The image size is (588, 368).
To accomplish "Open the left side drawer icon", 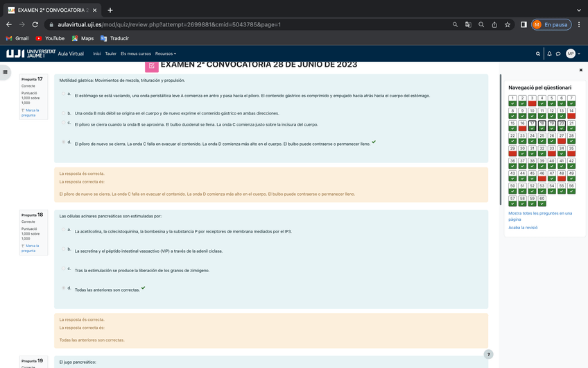I will pos(6,72).
